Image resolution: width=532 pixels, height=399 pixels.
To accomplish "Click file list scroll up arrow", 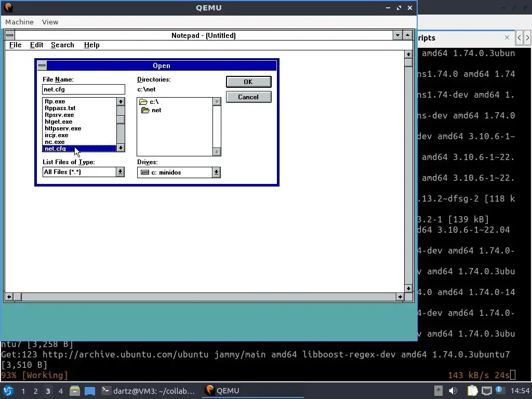I will (x=121, y=101).
